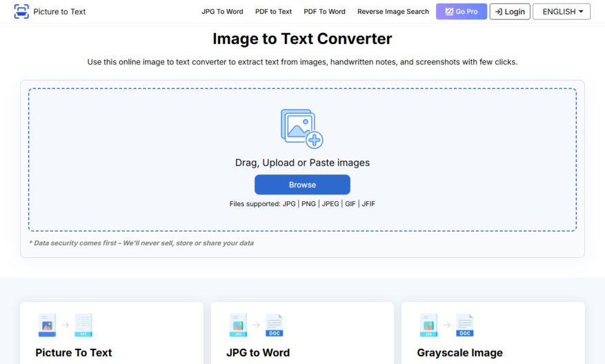Image resolution: width=605 pixels, height=364 pixels.
Task: Open Reverse Image Search
Action: [x=393, y=12]
